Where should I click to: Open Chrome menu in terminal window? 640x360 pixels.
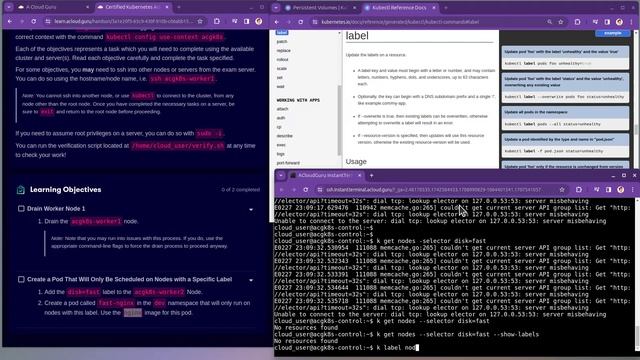[x=633, y=189]
